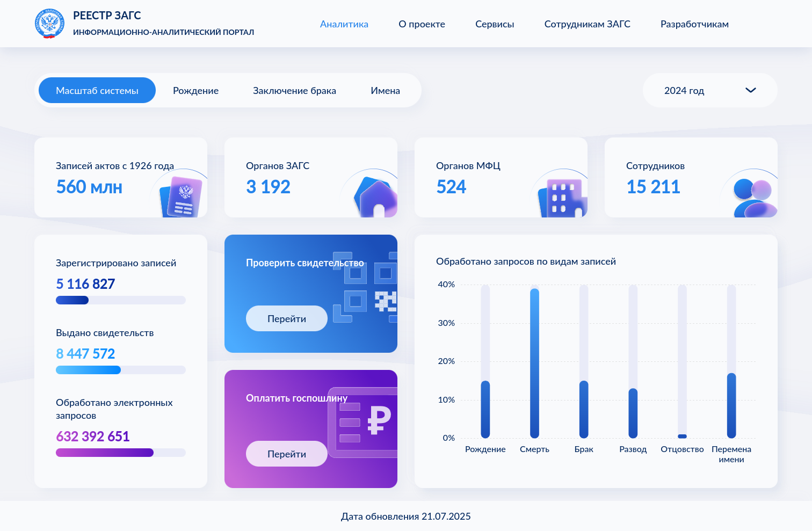812x531 pixels.
Task: Click Перейти under Оплатить госпошлину
Action: pyautogui.click(x=287, y=454)
